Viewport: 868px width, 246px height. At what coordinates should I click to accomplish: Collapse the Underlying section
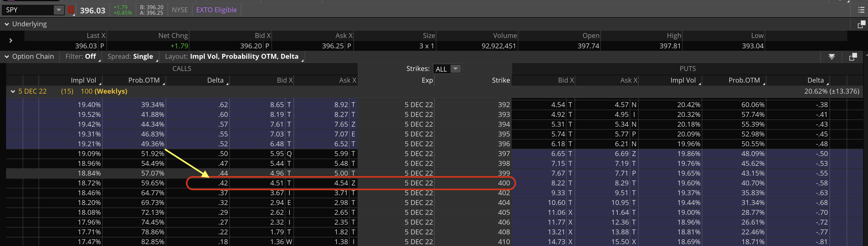(7, 24)
